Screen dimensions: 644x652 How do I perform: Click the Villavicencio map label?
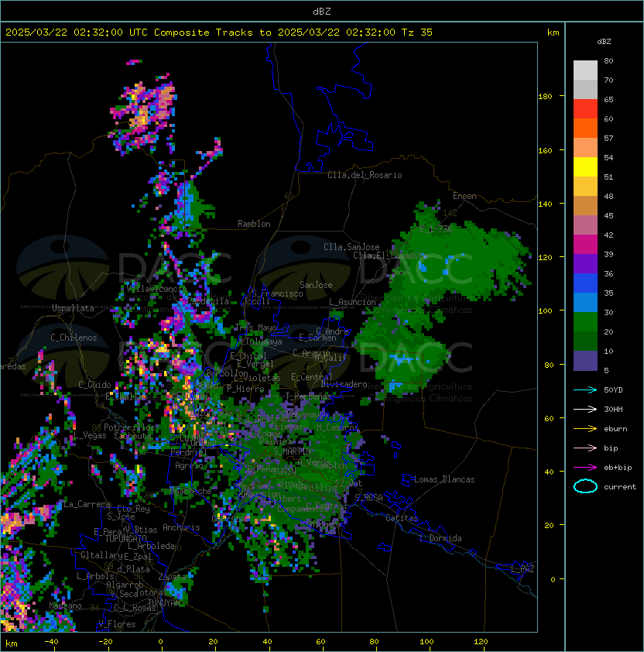[x=156, y=288]
